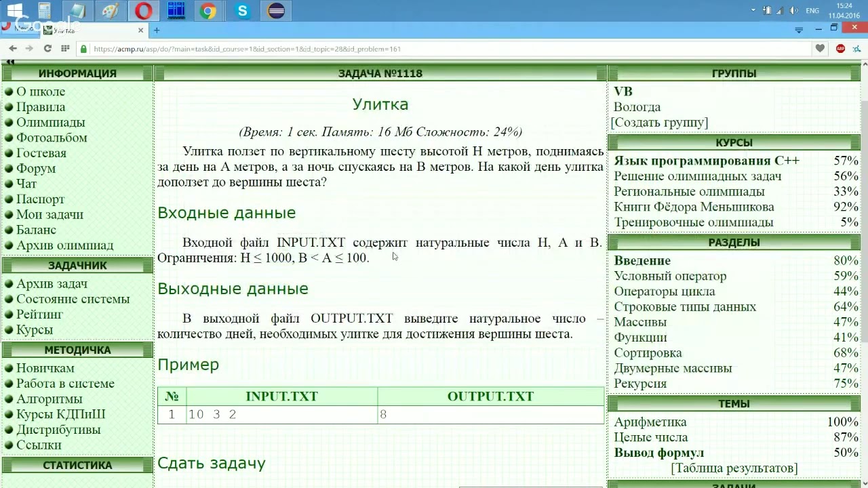Click the green padlock security icon
The image size is (868, 488).
84,49
